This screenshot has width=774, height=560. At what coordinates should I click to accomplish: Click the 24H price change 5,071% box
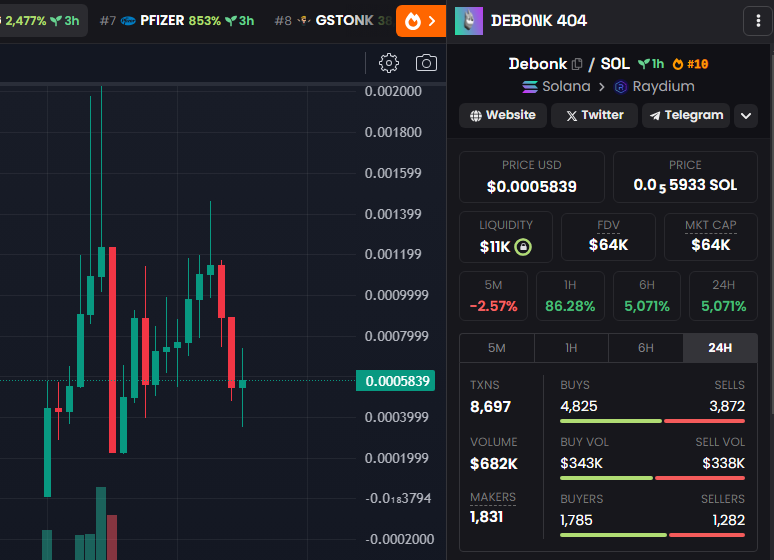[x=723, y=296]
